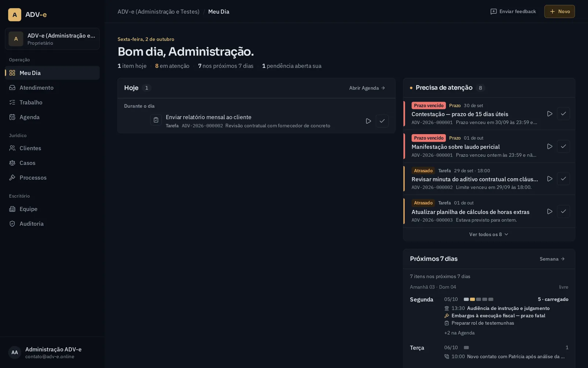Check off 'Manifestação sobre laudo pericial'
The height and width of the screenshot is (368, 588).
[x=563, y=146]
